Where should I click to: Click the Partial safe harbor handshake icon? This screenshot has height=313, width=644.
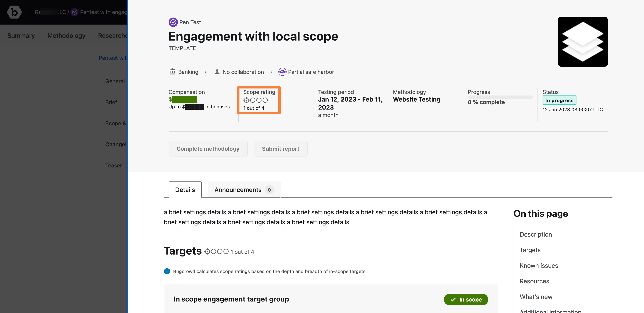click(282, 72)
